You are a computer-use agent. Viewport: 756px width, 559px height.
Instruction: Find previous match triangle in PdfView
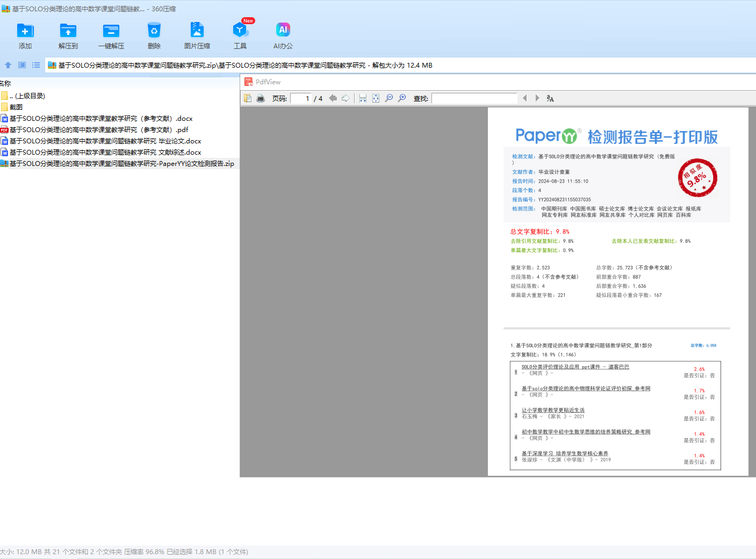point(524,98)
